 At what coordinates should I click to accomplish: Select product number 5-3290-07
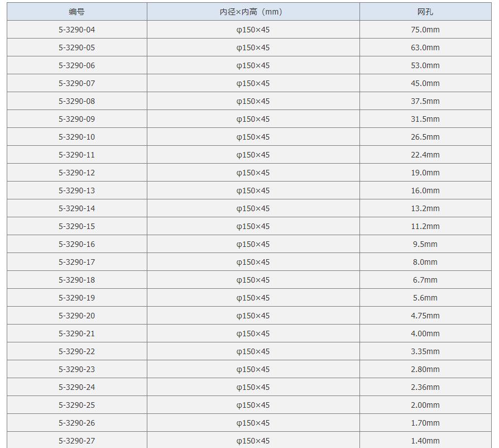pos(77,83)
